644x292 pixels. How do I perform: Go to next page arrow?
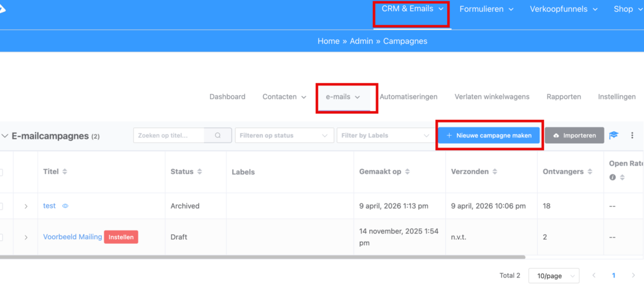coord(635,275)
